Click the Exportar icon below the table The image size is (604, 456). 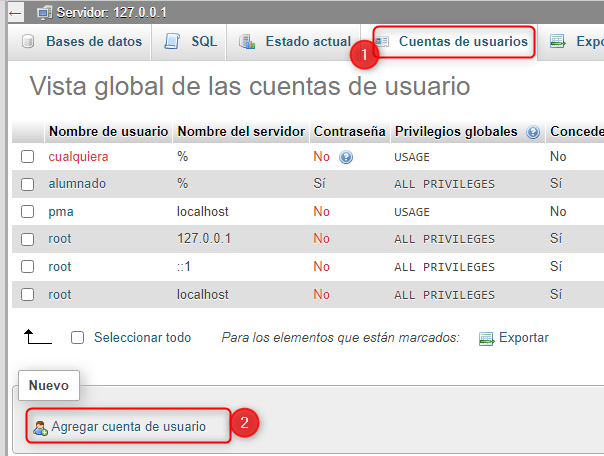click(486, 338)
